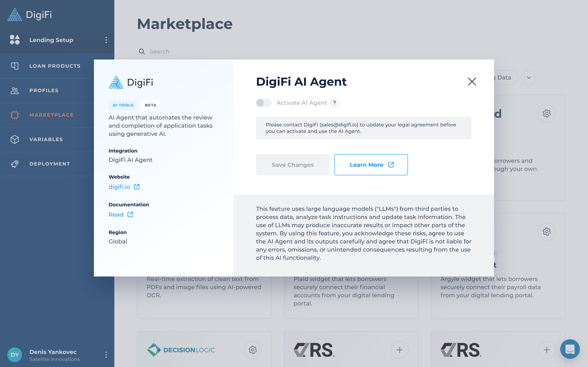Screen dimensions: 588x367
Task: Click the Deployment rocket icon
Action: point(14,164)
